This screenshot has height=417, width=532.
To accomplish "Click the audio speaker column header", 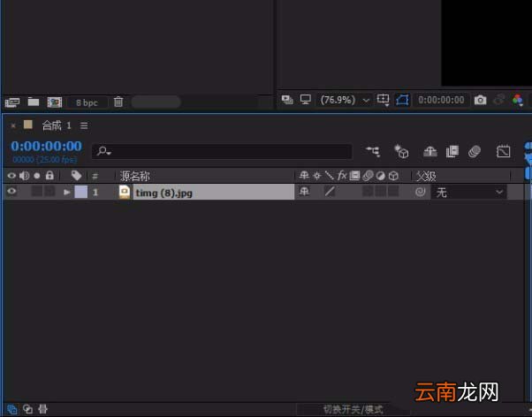I will [24, 176].
